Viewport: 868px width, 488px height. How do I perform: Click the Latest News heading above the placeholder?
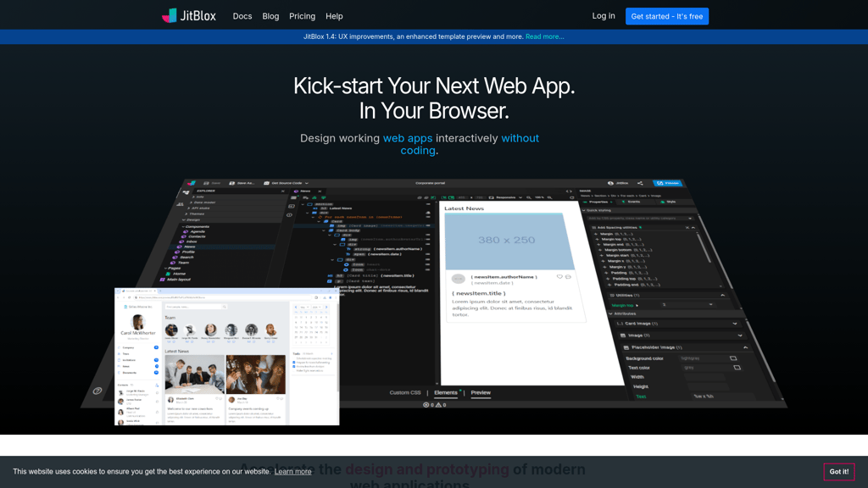464,208
